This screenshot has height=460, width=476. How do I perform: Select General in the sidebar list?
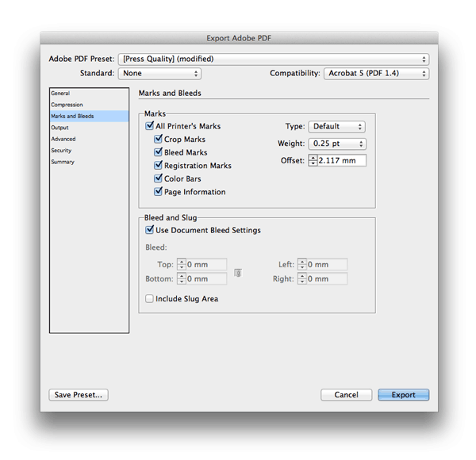[89, 93]
